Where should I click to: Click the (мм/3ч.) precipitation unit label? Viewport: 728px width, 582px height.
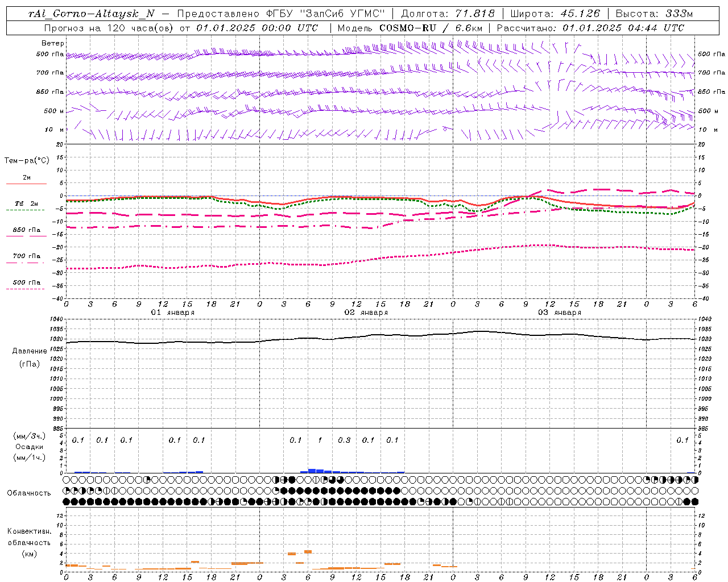click(29, 436)
